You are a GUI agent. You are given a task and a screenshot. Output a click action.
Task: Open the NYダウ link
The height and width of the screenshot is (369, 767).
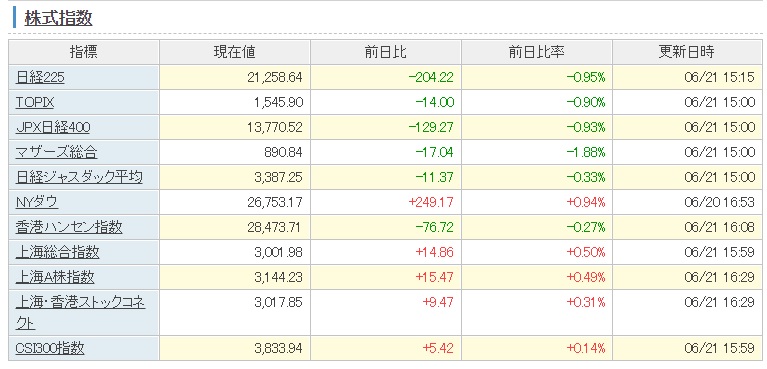pos(37,202)
